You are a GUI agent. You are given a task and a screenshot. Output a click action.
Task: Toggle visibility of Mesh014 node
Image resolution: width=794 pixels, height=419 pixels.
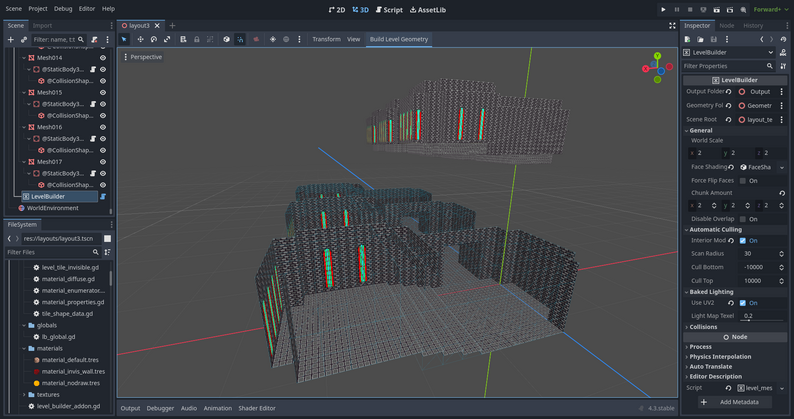(x=103, y=58)
